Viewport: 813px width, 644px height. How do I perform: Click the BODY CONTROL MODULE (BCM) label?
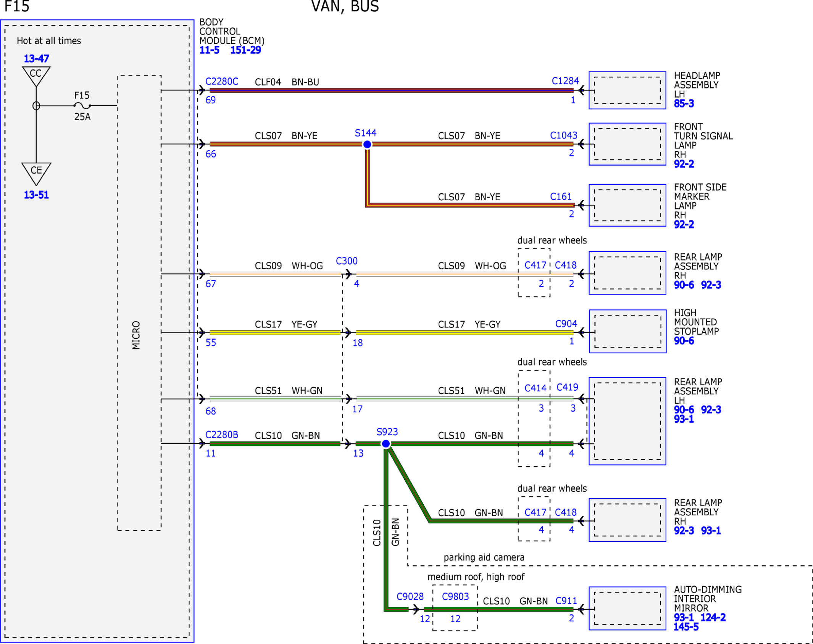click(232, 31)
